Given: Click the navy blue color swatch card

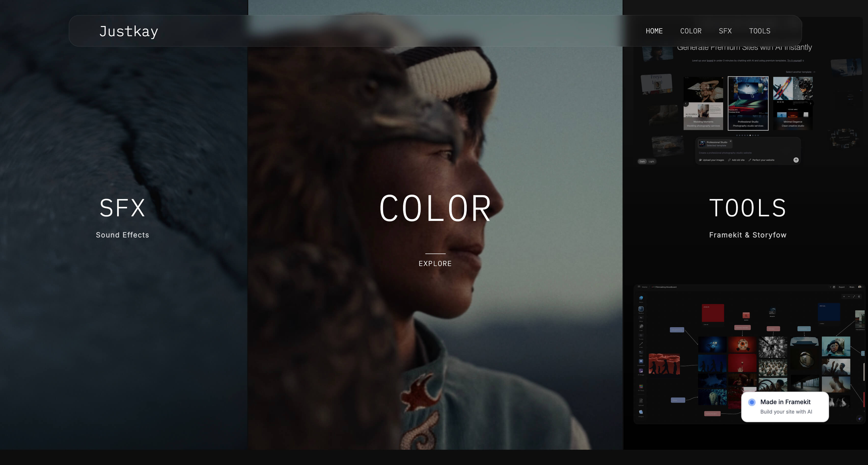Looking at the screenshot, I should tap(829, 312).
